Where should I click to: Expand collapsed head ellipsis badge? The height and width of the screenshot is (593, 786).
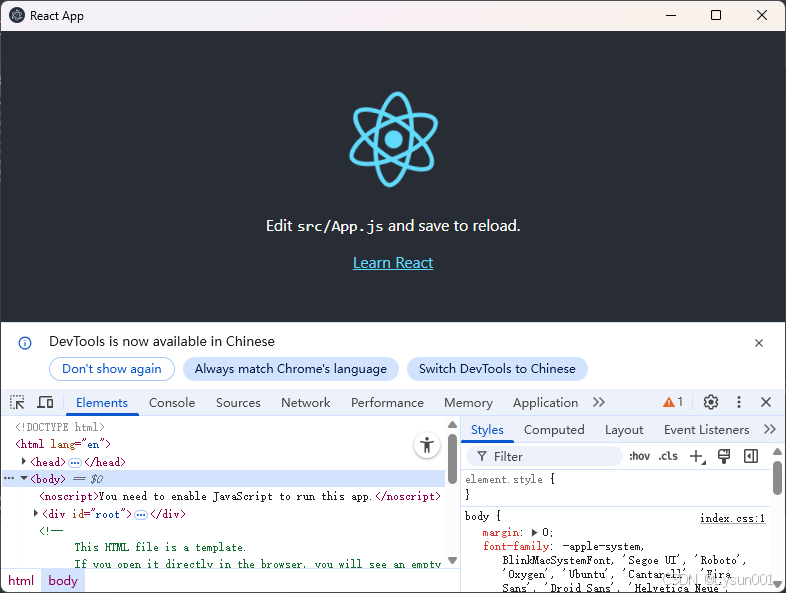[x=75, y=462]
